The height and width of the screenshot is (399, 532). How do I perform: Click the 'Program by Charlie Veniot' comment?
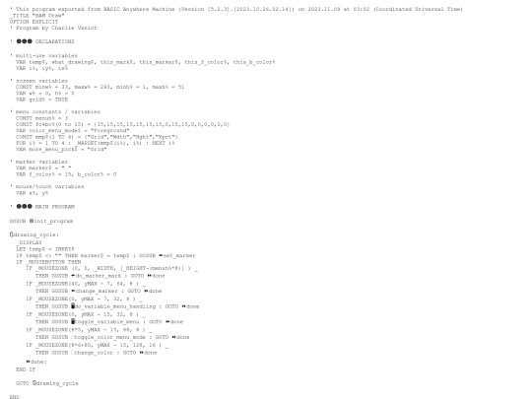pos(53,28)
